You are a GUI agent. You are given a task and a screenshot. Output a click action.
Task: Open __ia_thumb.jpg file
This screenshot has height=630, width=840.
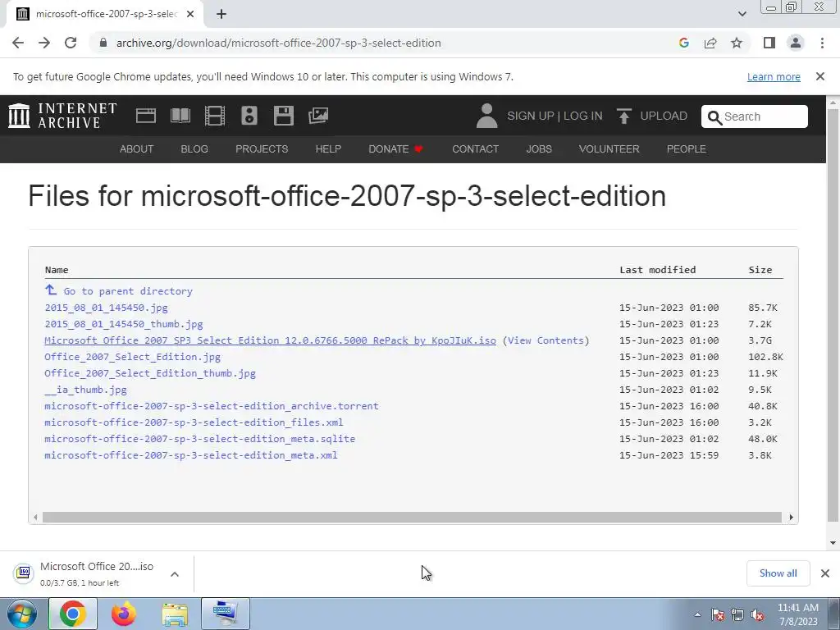(85, 390)
